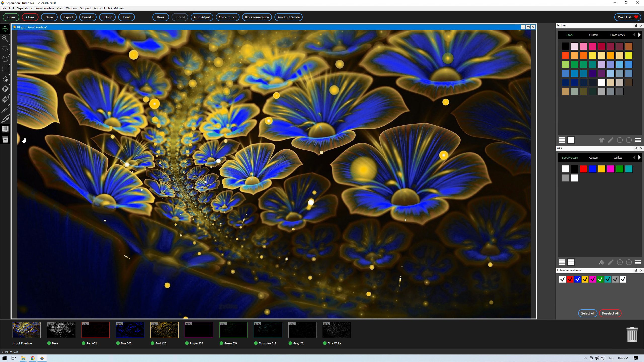644x362 pixels.
Task: Pick the magenta ink swatch in the Inks panel
Action: pos(611,169)
